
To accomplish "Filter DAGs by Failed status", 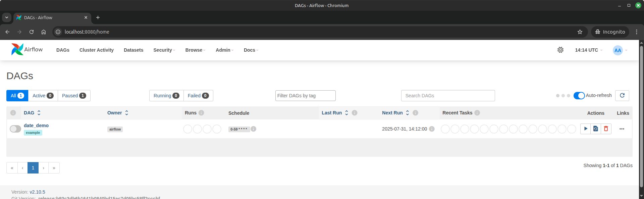I will [x=198, y=96].
